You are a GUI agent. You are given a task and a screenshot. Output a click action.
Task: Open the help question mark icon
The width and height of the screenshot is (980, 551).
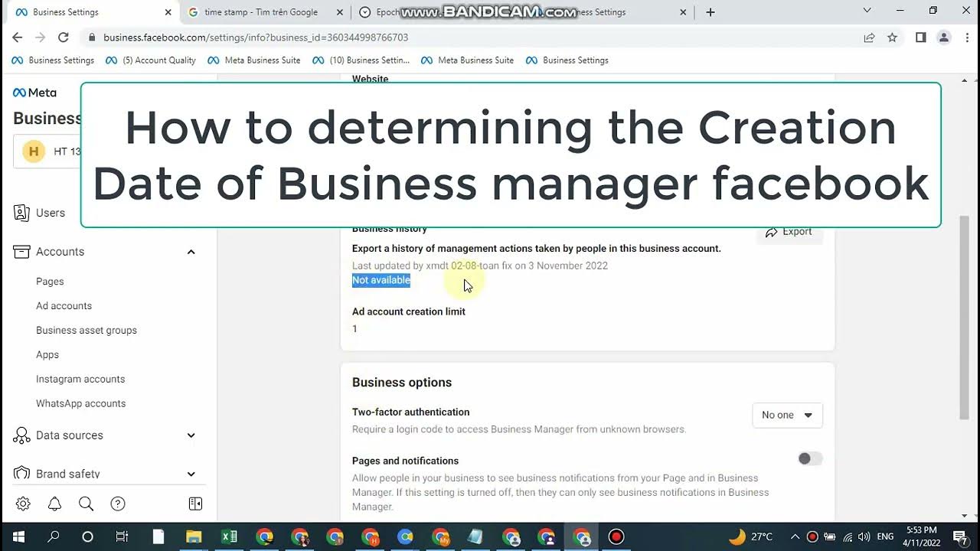[117, 504]
